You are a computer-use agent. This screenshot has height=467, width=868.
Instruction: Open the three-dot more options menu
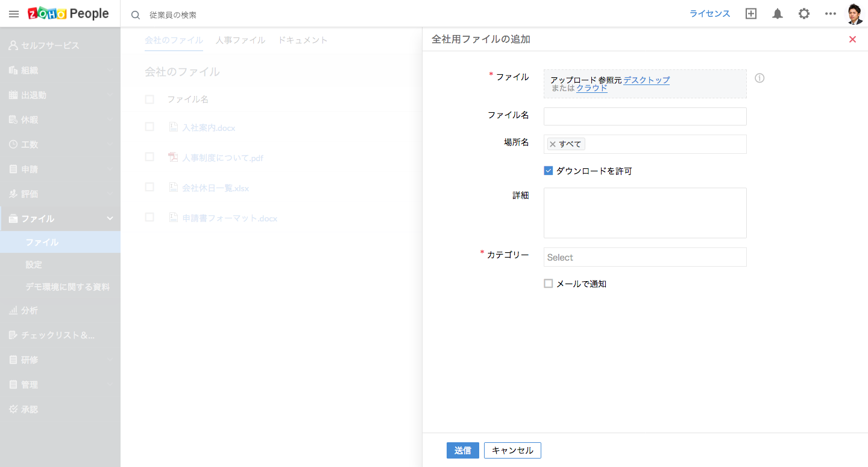[831, 14]
